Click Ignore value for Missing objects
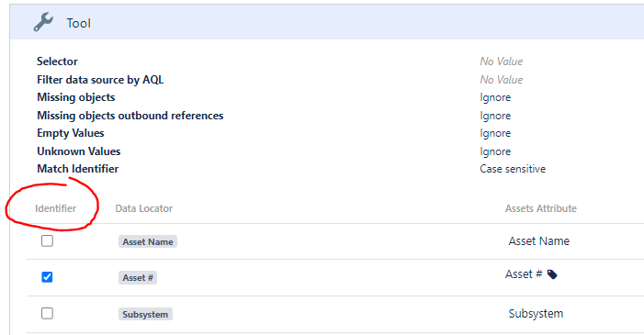Image resolution: width=644 pixels, height=335 pixels. click(x=495, y=97)
